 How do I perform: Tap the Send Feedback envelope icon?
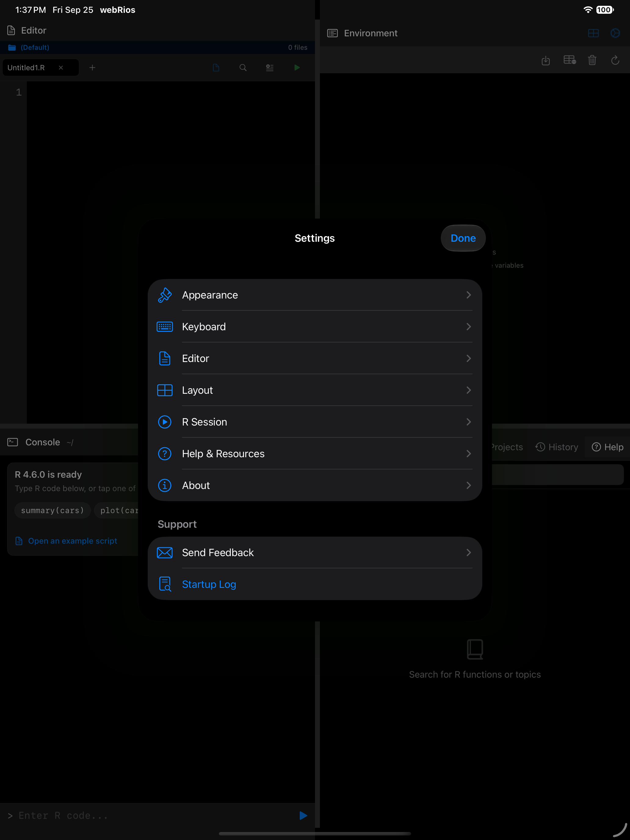click(165, 552)
